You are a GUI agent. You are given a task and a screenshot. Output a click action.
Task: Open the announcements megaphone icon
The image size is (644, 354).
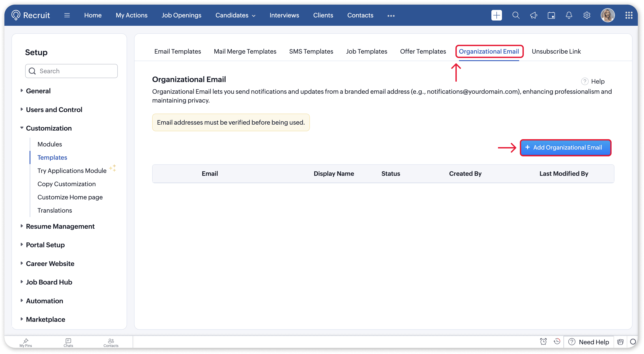pyautogui.click(x=534, y=15)
